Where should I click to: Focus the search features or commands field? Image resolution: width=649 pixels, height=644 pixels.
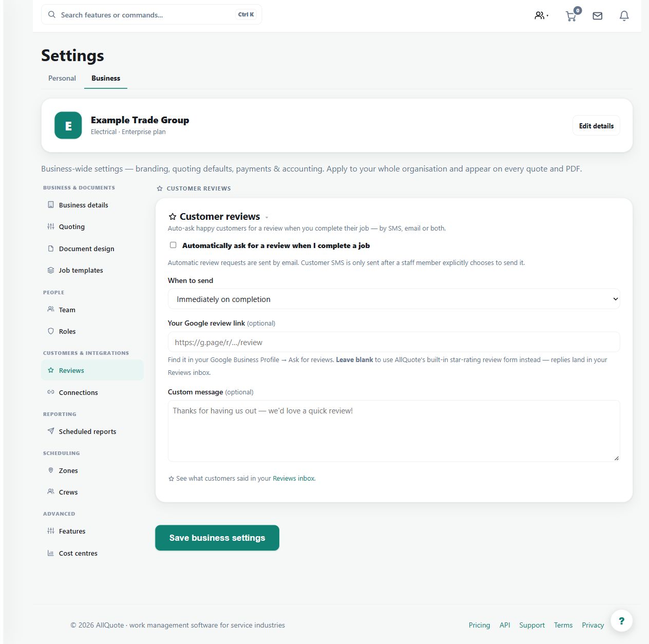coord(151,14)
